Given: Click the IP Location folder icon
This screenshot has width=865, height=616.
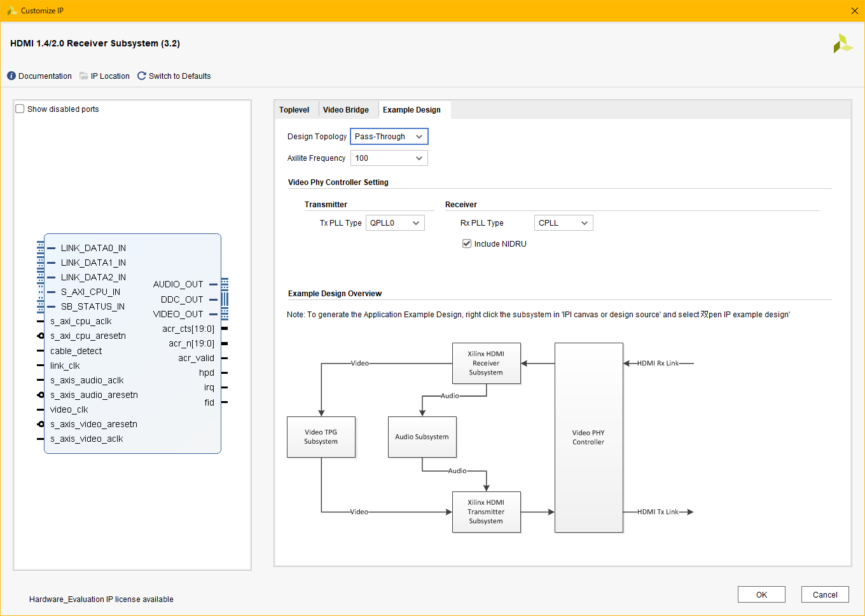Looking at the screenshot, I should [84, 76].
